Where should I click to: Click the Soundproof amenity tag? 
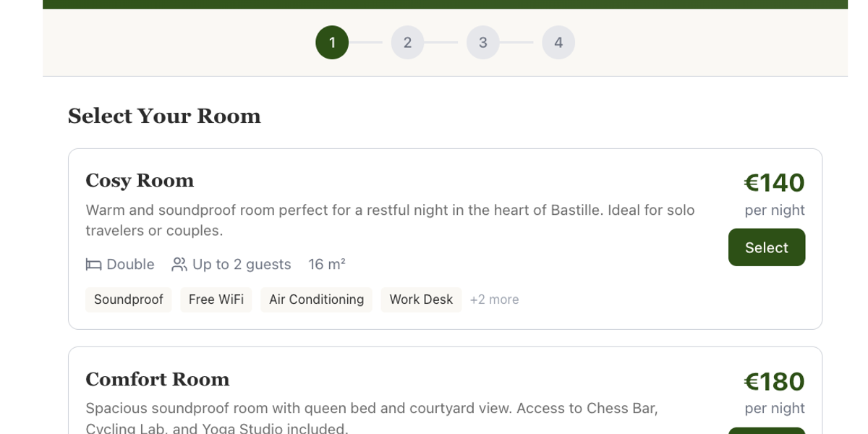[x=129, y=299]
